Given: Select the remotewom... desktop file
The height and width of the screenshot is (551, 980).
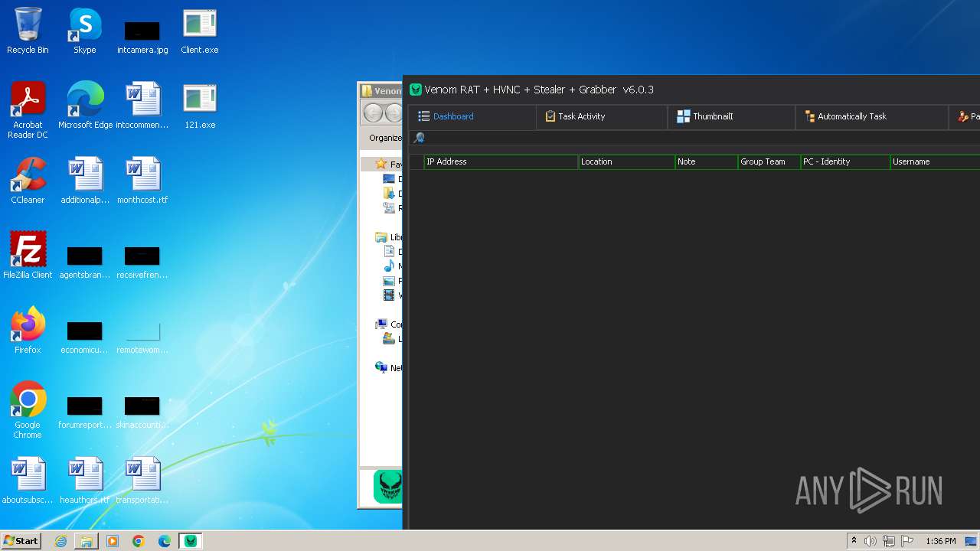Looking at the screenshot, I should [x=142, y=337].
